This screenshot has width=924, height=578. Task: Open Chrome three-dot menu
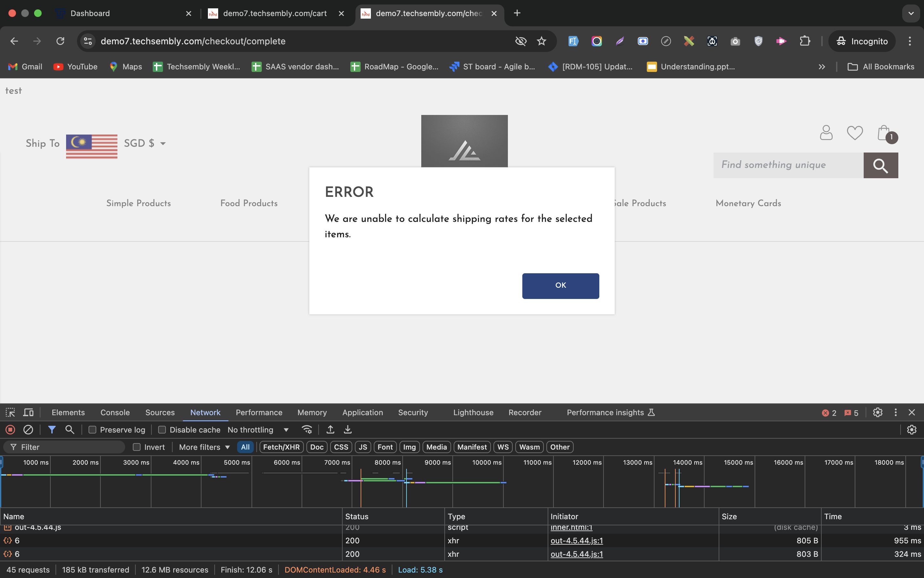pyautogui.click(x=910, y=41)
